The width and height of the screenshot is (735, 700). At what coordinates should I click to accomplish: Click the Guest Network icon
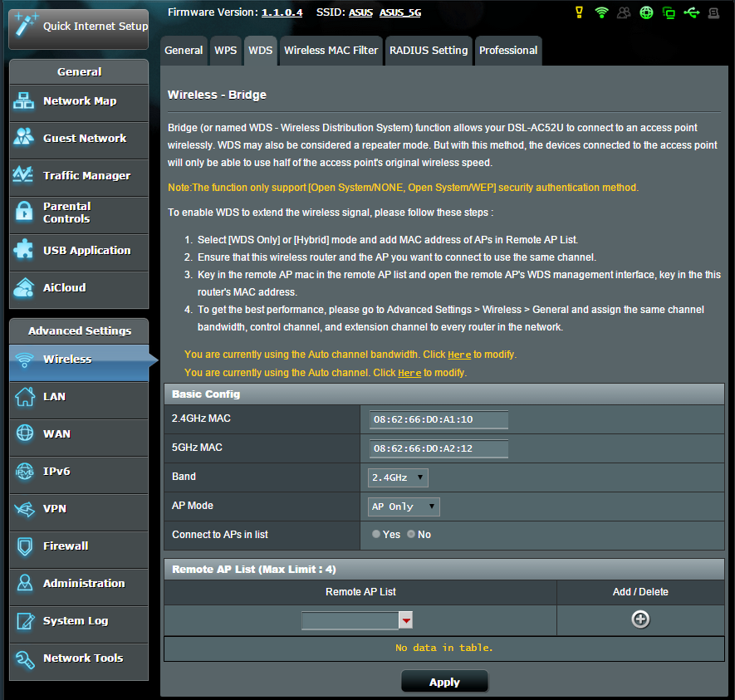click(23, 137)
